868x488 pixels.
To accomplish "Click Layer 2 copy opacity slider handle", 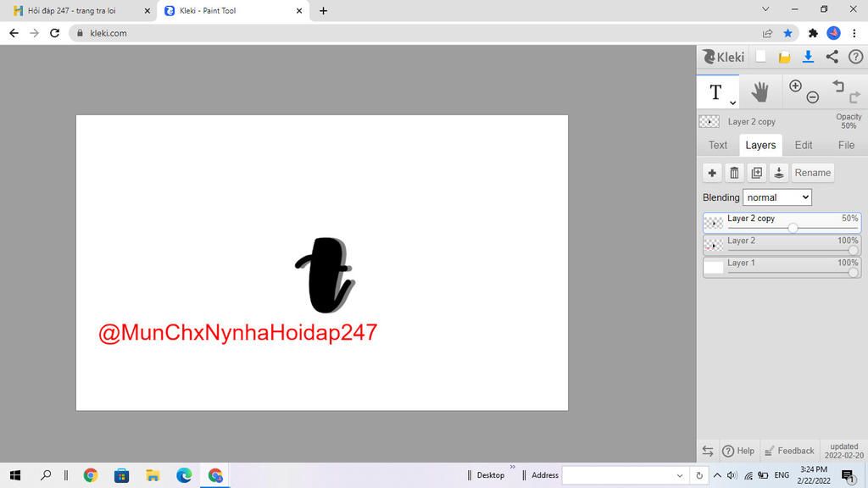I will tap(793, 228).
